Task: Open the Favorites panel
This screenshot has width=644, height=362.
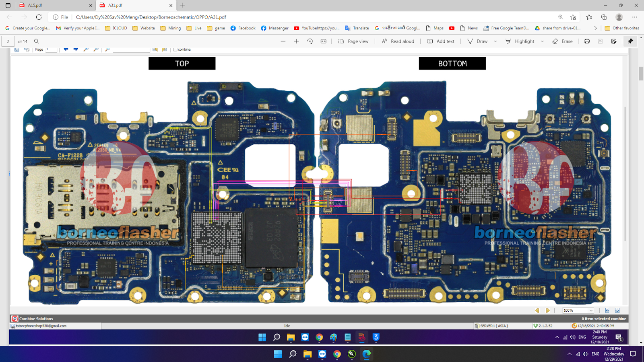Action: point(589,17)
